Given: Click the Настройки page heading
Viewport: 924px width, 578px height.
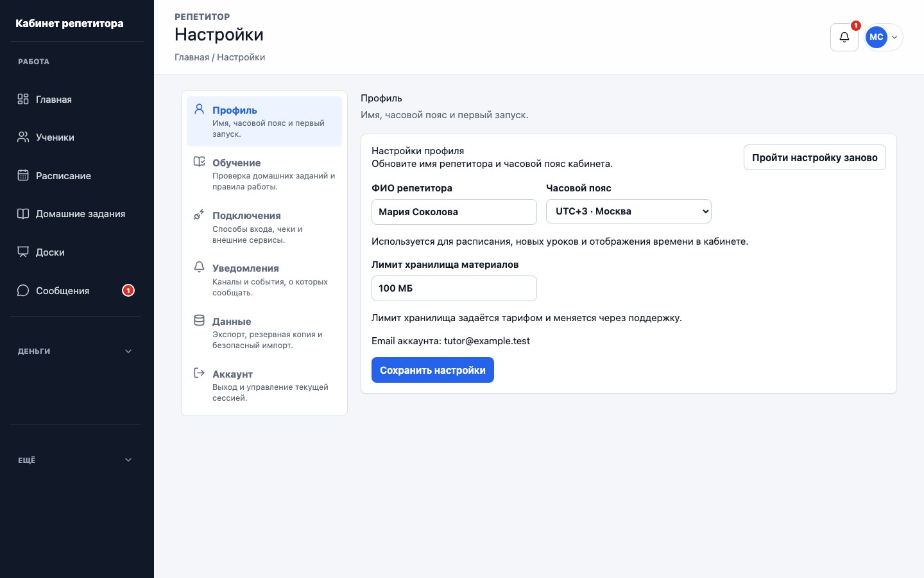Looking at the screenshot, I should [219, 35].
